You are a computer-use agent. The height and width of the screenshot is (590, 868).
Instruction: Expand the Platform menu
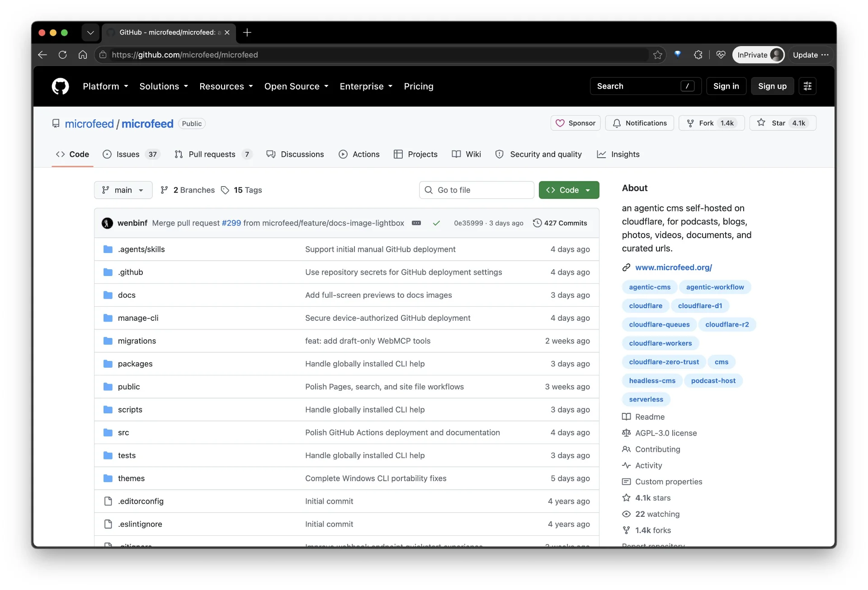106,86
